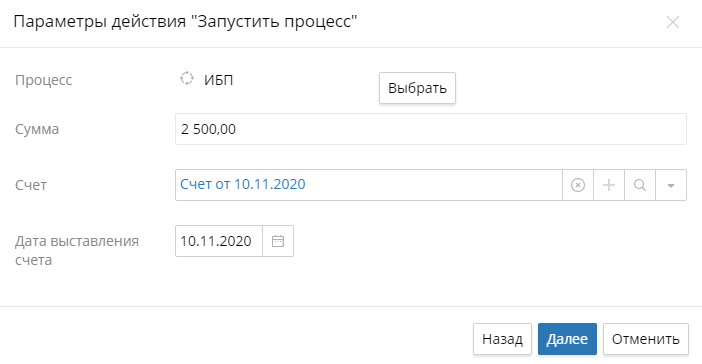The image size is (702, 364).
Task: Focus the Сумма field showing 2 500,00
Action: [x=431, y=129]
